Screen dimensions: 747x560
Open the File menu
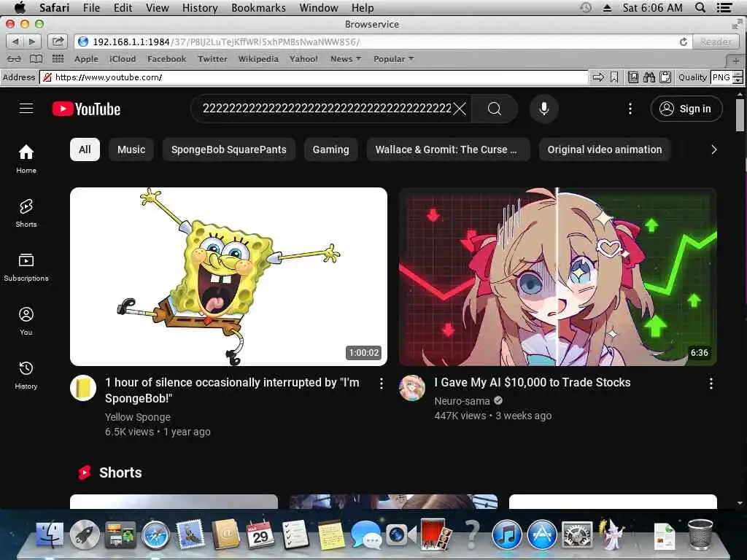coord(91,7)
